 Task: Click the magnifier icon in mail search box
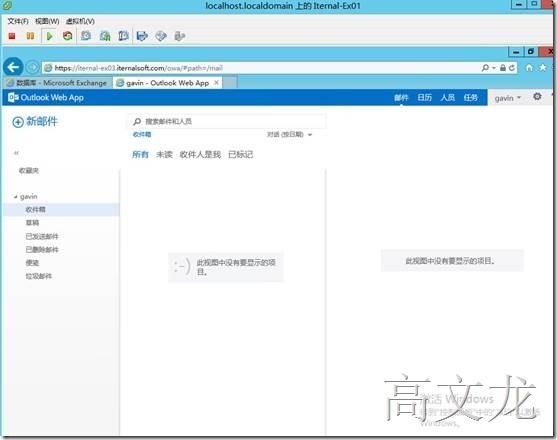(x=137, y=122)
